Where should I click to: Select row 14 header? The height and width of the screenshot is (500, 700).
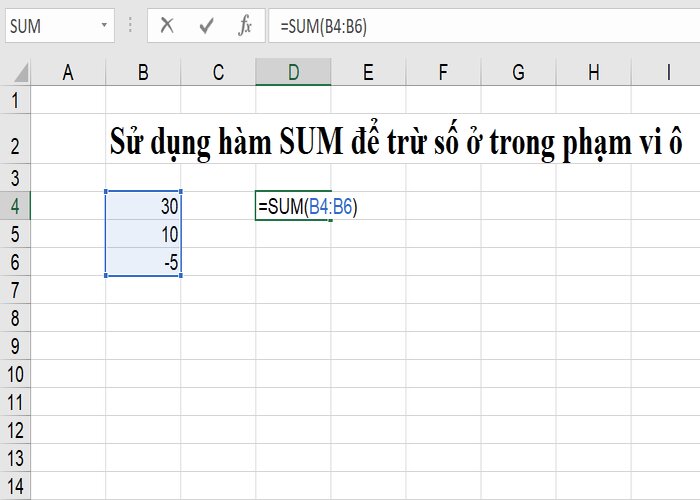coord(15,486)
